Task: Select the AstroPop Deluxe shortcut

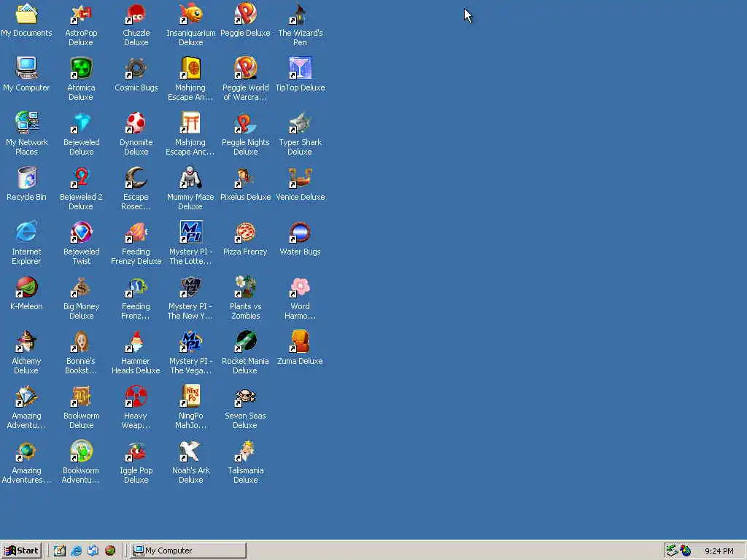Action: click(81, 24)
